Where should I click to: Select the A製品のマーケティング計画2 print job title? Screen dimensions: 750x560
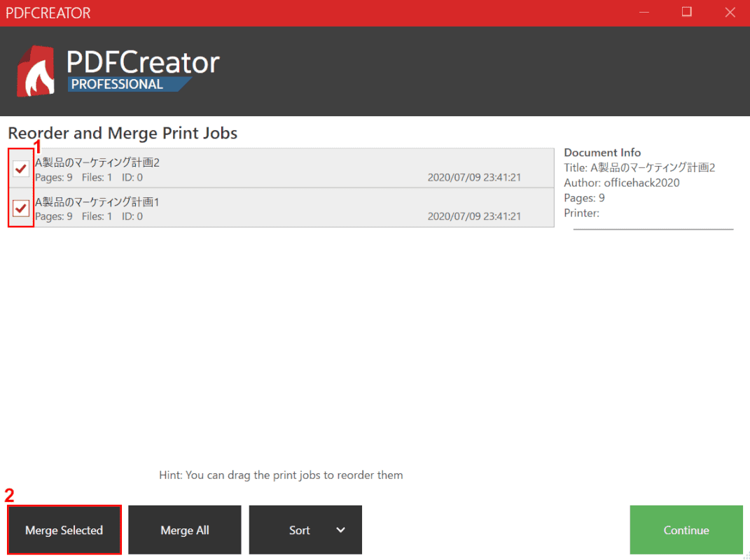coord(97,162)
